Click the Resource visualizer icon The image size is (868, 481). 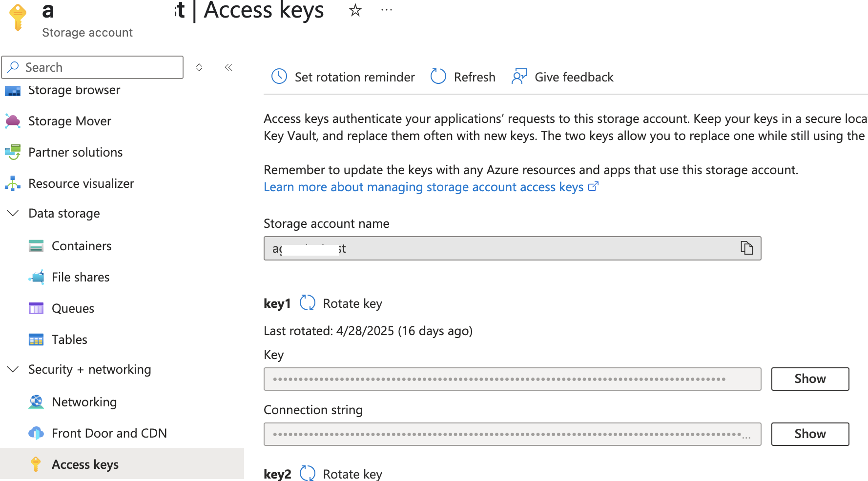13,183
